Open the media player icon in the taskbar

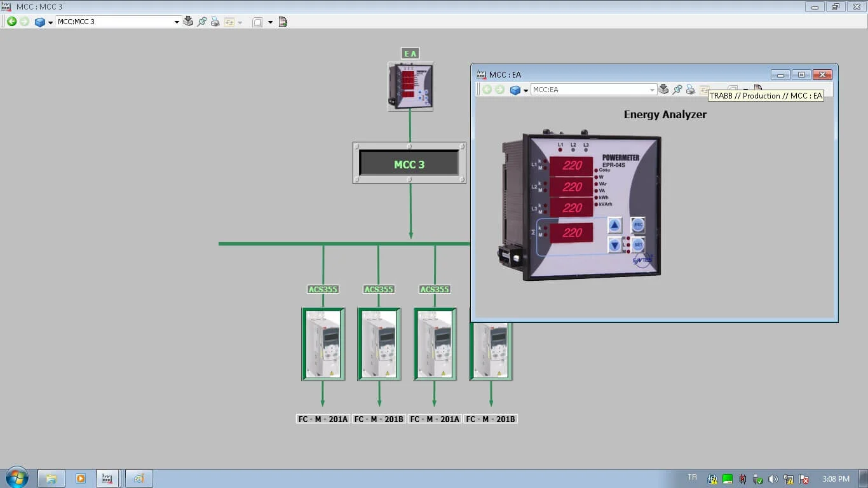(81, 478)
